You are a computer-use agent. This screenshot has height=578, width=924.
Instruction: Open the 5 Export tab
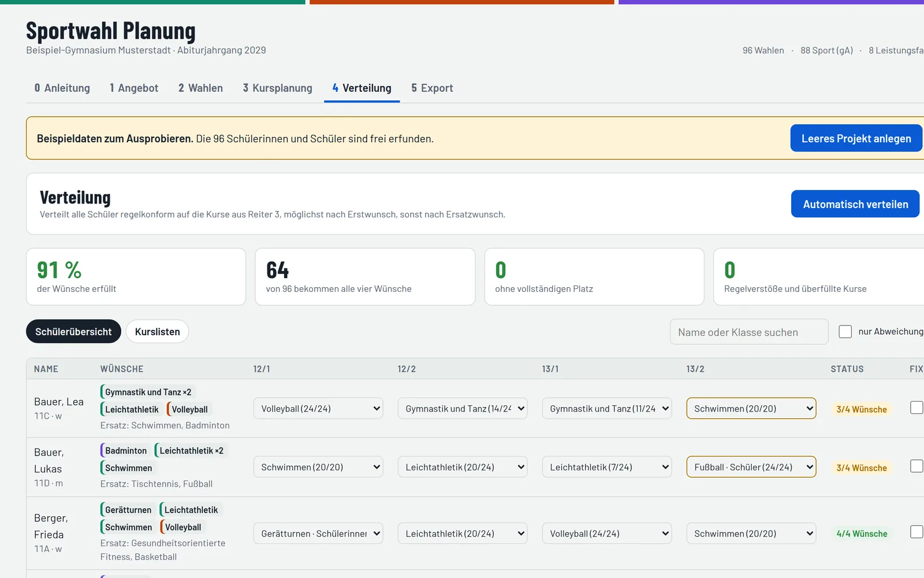[x=432, y=88]
